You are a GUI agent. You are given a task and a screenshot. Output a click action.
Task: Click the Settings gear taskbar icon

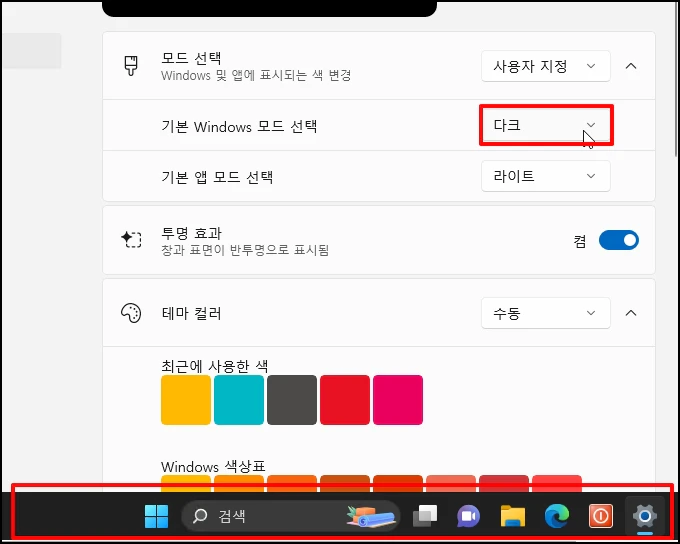645,516
